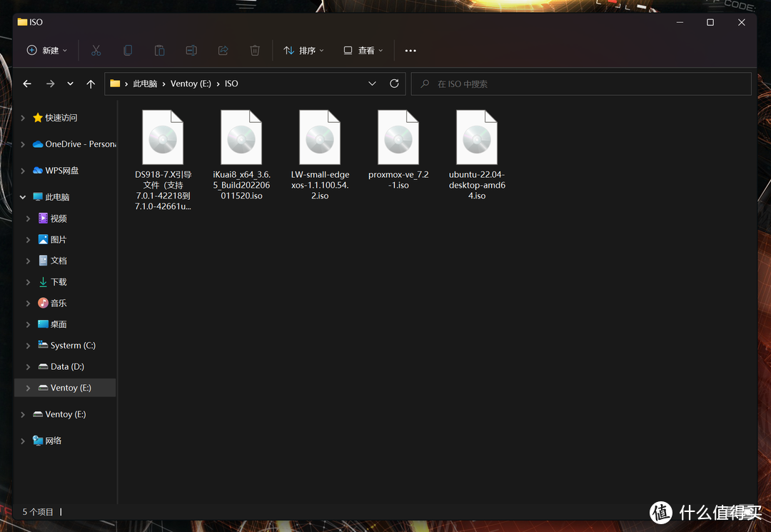This screenshot has height=532, width=771.
Task: Open the 排序 (Sort) menu
Action: (x=303, y=51)
